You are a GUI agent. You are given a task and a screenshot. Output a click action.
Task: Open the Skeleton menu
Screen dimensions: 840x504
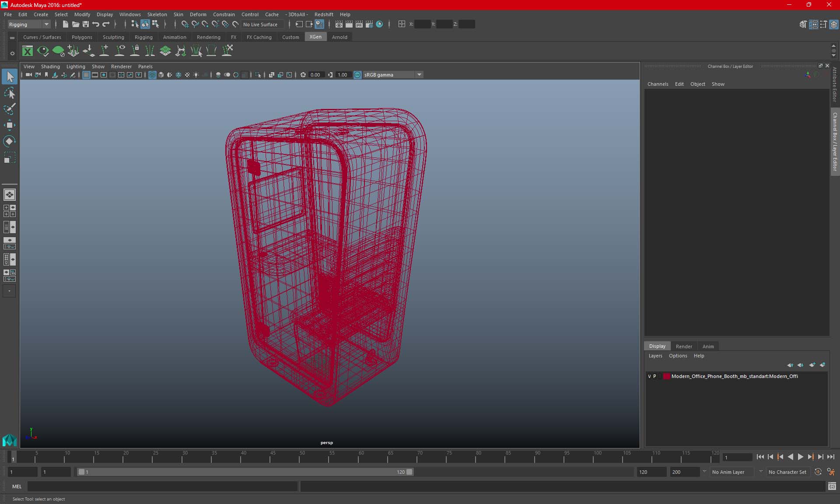[x=157, y=14]
